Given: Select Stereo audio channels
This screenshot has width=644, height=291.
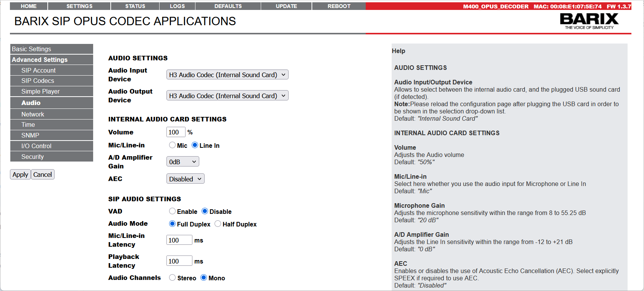Looking at the screenshot, I should point(173,278).
